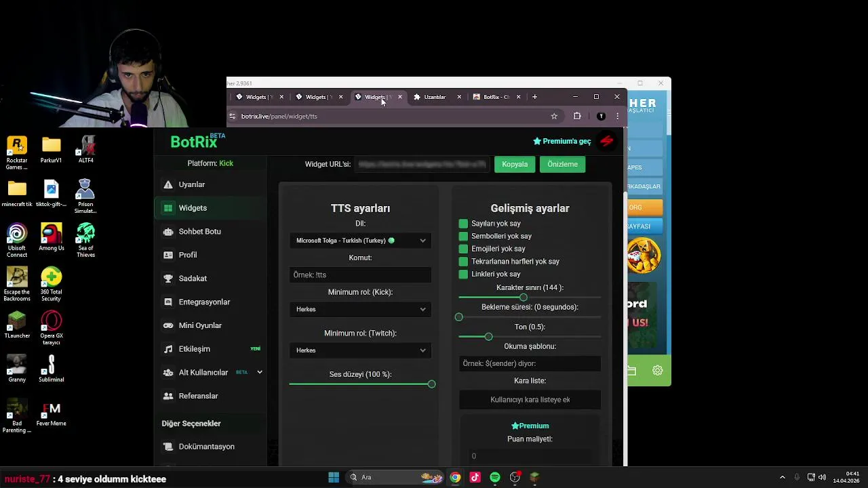The width and height of the screenshot is (868, 488).
Task: Click the Önizleme button
Action: click(x=562, y=164)
